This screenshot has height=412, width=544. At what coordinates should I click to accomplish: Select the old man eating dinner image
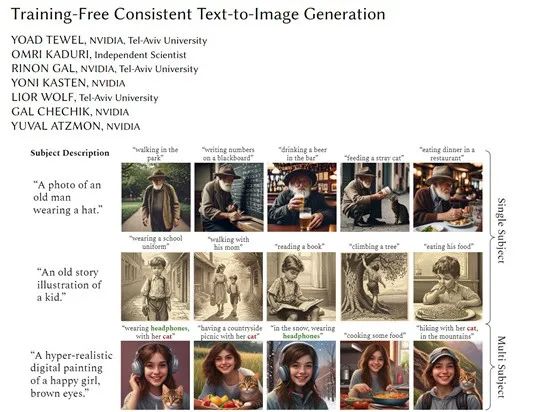click(x=448, y=197)
